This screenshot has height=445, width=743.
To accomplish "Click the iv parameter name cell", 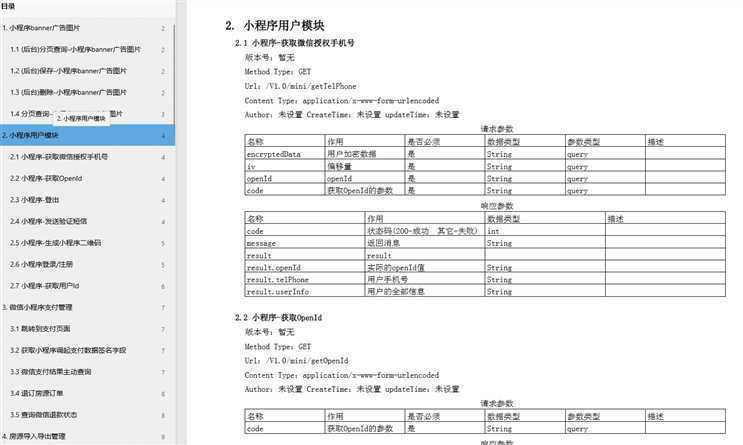I will (284, 166).
